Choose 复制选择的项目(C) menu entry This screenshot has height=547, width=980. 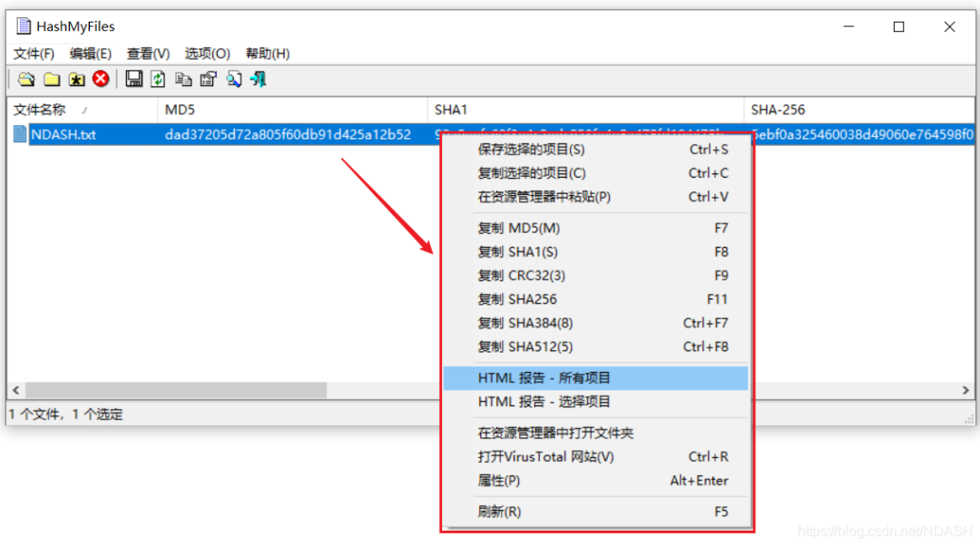(x=595, y=173)
